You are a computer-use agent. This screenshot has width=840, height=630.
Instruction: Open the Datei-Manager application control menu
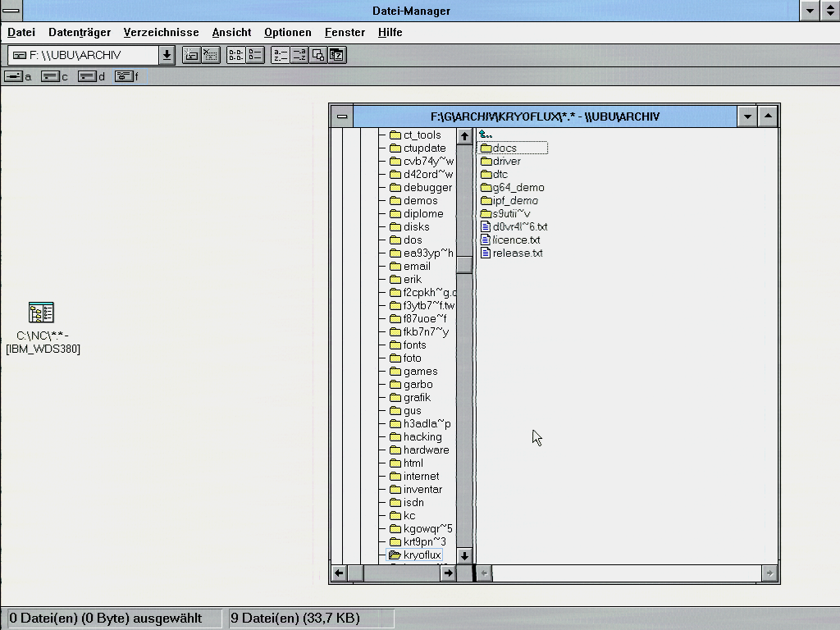click(11, 11)
